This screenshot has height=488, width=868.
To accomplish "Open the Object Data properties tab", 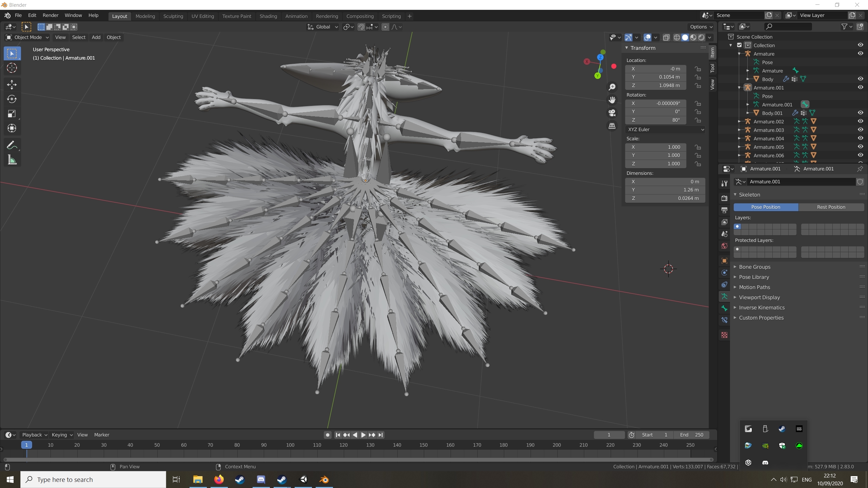I will [724, 297].
